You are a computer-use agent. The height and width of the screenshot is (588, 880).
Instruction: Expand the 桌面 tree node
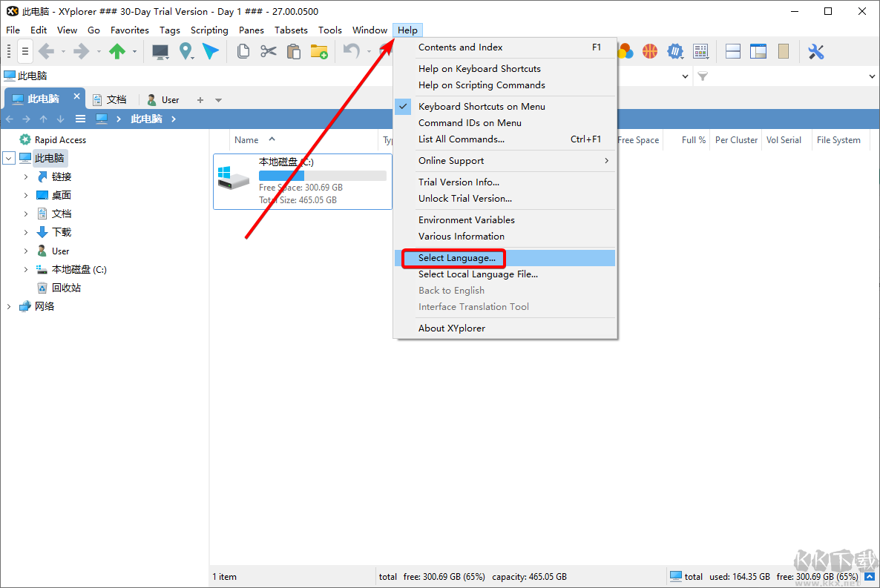point(26,195)
